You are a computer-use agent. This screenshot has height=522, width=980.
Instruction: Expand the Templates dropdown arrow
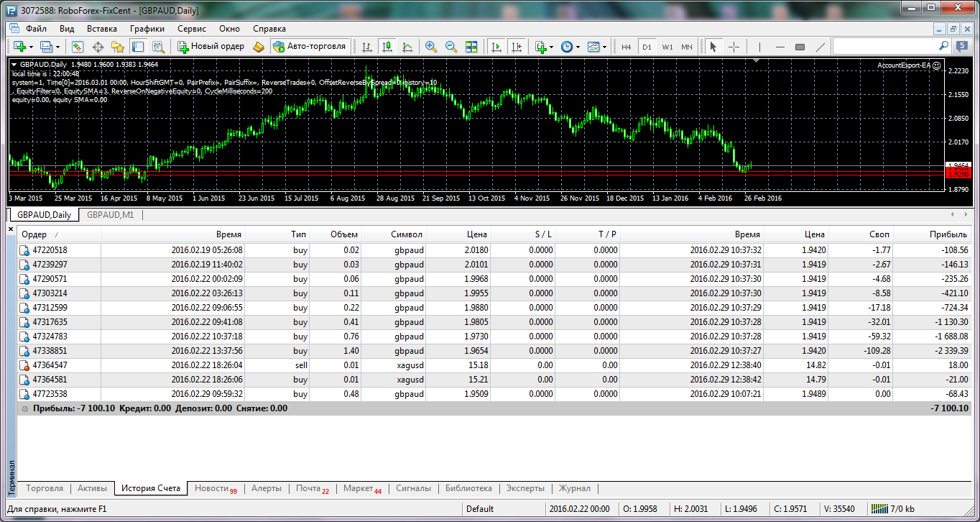604,47
